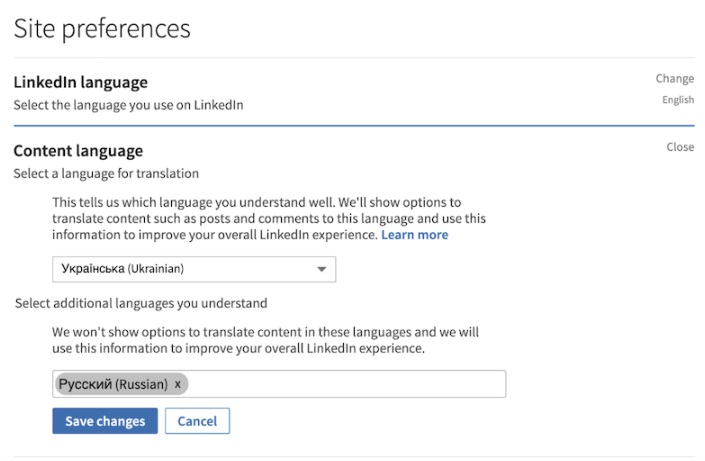Remove the Russian language tag with x
The image size is (705, 461).
point(178,385)
